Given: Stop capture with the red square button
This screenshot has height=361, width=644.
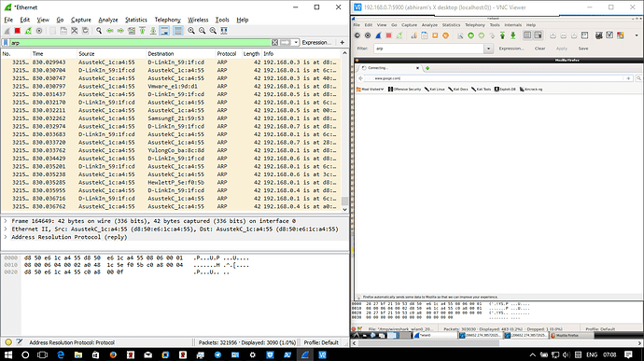Looking at the screenshot, I should tap(17, 31).
